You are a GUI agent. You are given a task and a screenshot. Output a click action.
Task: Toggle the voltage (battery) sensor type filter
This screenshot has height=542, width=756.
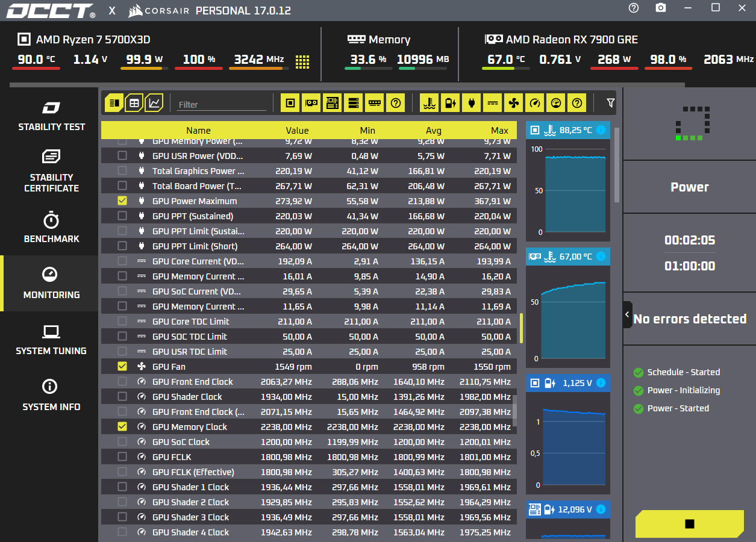pyautogui.click(x=451, y=103)
